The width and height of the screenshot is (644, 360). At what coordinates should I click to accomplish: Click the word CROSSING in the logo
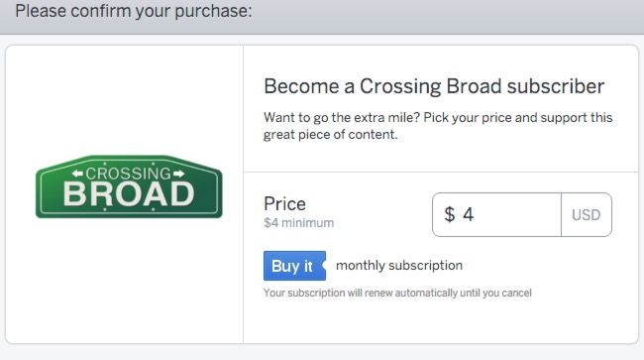128,174
